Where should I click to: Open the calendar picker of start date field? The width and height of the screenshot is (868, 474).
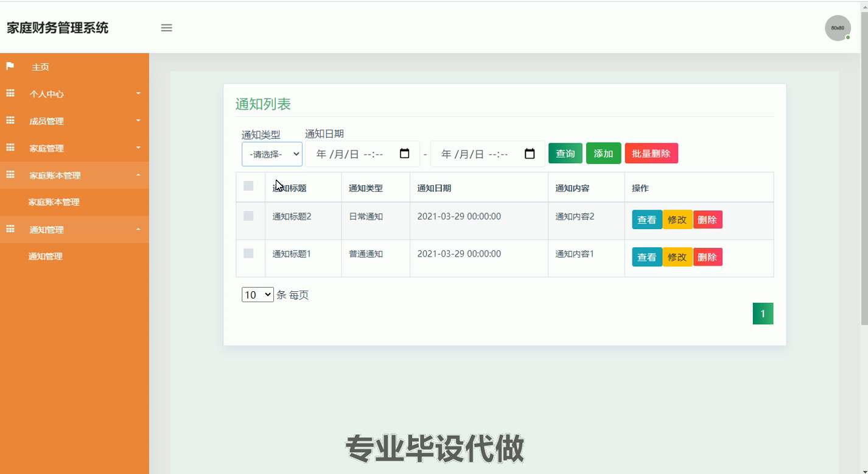tap(405, 154)
